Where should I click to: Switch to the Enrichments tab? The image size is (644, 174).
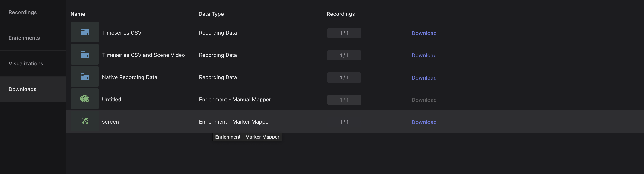pyautogui.click(x=24, y=38)
